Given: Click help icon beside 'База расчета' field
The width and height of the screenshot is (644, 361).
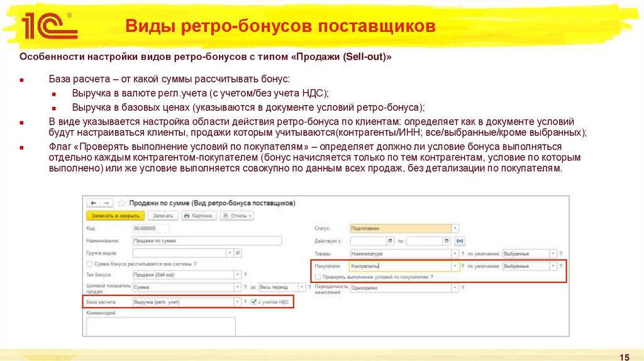Looking at the screenshot, I should point(245,302).
